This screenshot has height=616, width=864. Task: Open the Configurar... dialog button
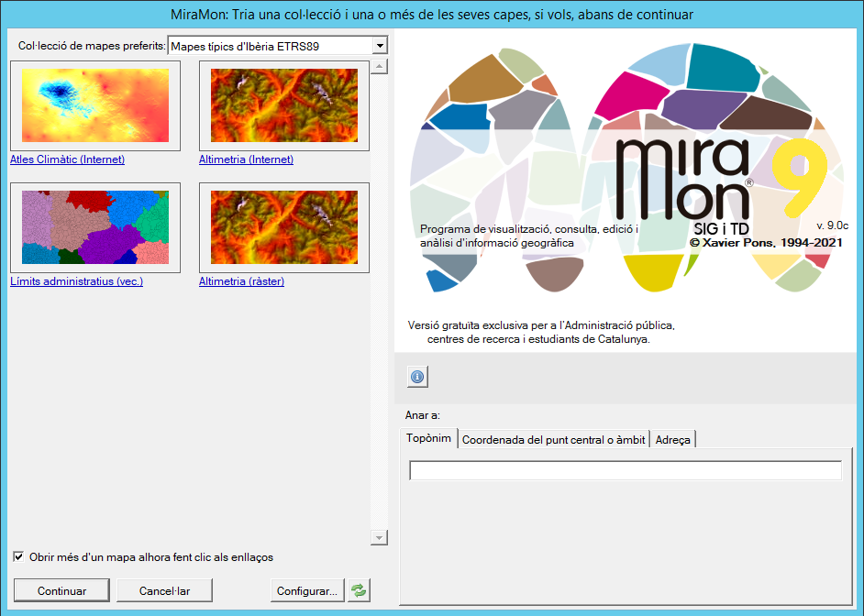(307, 590)
